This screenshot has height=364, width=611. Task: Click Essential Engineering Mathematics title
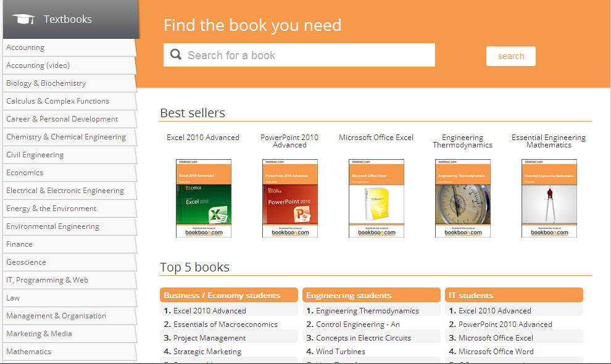(549, 141)
